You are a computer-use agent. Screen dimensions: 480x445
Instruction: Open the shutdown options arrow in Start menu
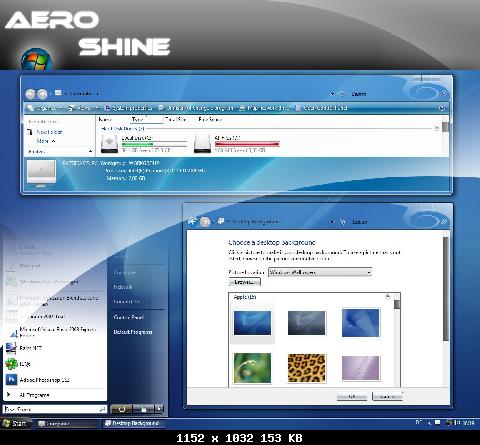pos(159,409)
